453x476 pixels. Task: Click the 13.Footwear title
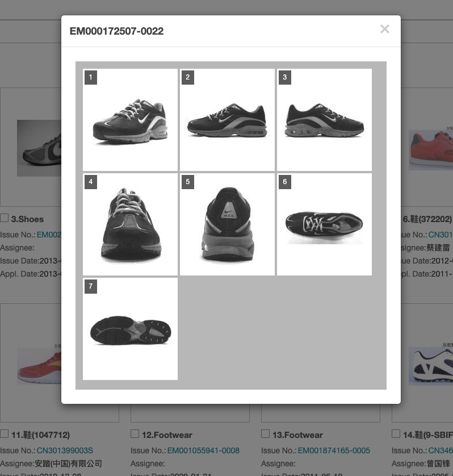pos(297,435)
